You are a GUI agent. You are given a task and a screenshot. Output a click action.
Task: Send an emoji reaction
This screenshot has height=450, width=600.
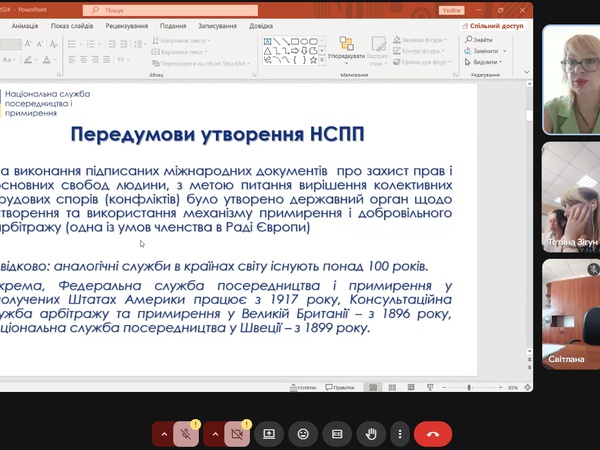[x=303, y=434]
